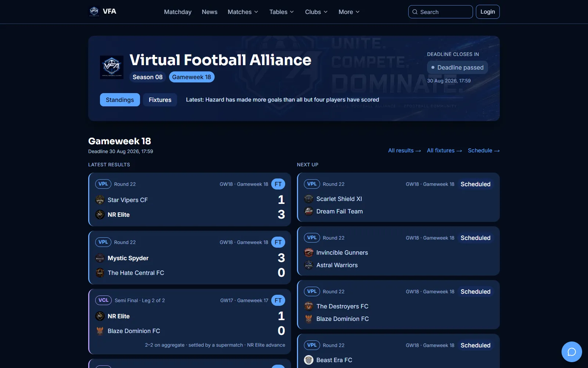Switch to the Standings tab
The image size is (588, 368).
click(x=120, y=100)
